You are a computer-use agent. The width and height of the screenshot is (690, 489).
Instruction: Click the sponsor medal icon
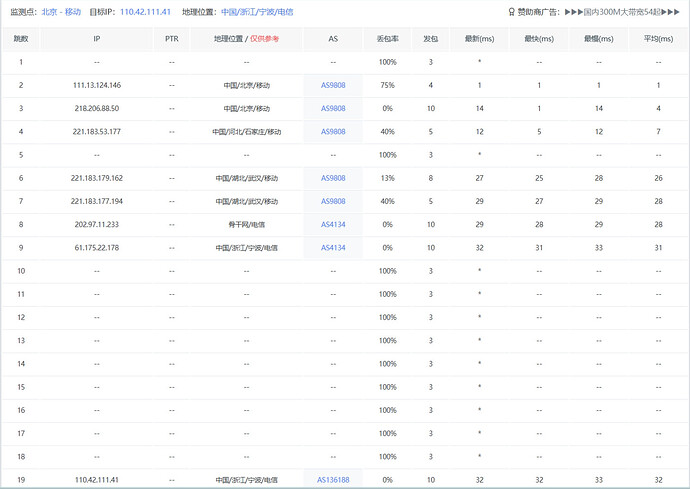[x=511, y=12]
